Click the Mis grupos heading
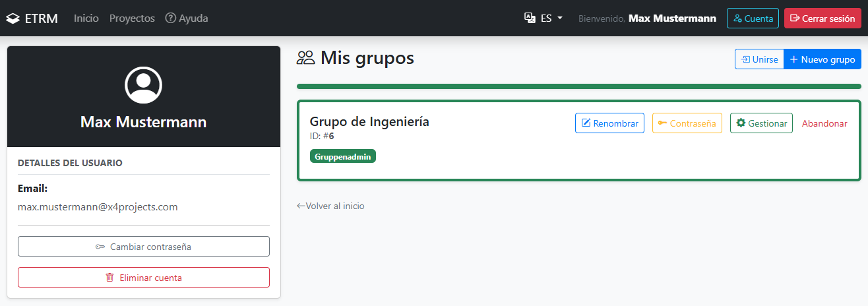 (x=367, y=58)
